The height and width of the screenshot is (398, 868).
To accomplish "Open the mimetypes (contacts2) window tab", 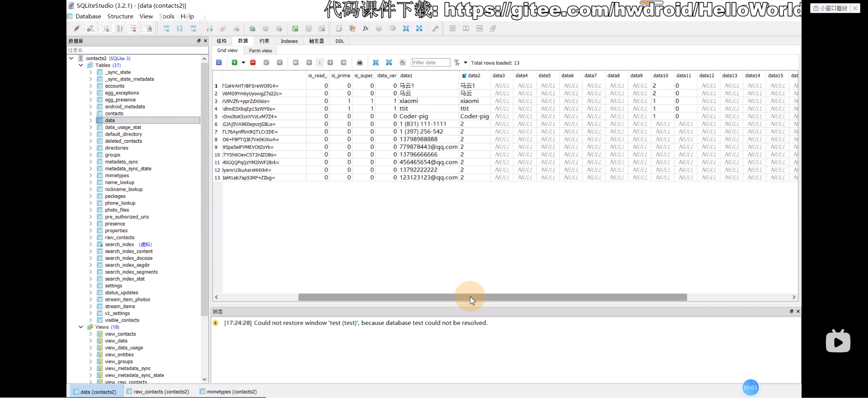I will pos(229,392).
